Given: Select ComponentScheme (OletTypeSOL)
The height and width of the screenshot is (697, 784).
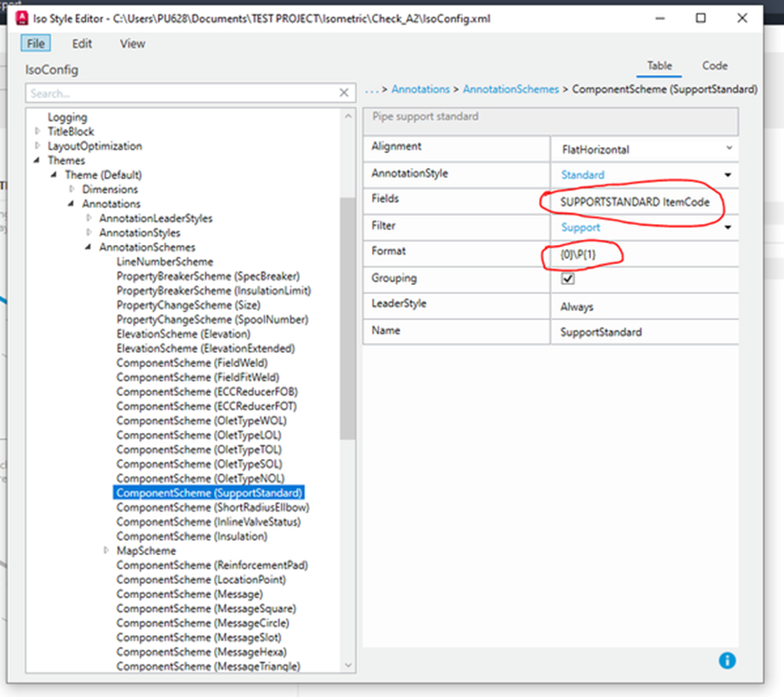Looking at the screenshot, I should (x=199, y=464).
